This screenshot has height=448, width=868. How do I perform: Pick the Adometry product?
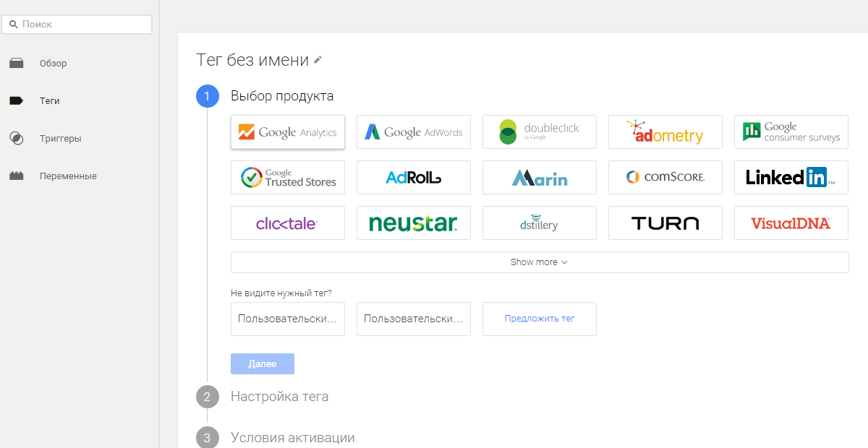click(x=665, y=132)
